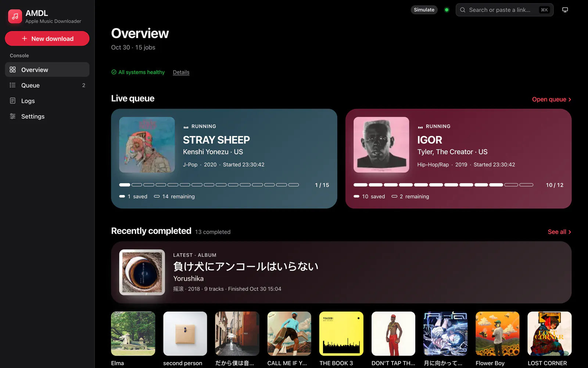This screenshot has height=368, width=588.
Task: Click the Yorushika latest album cover
Action: click(142, 272)
